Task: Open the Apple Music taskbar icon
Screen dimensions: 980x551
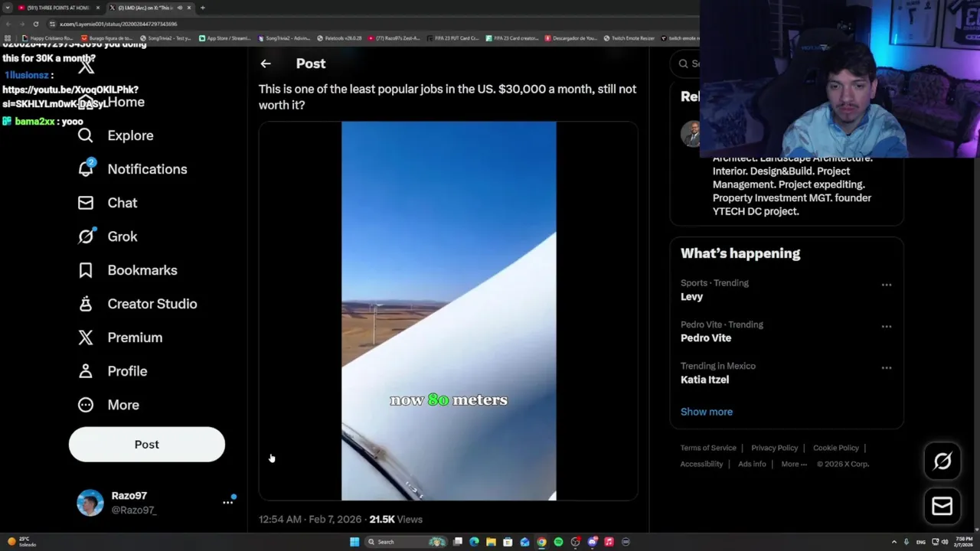Action: coord(609,542)
